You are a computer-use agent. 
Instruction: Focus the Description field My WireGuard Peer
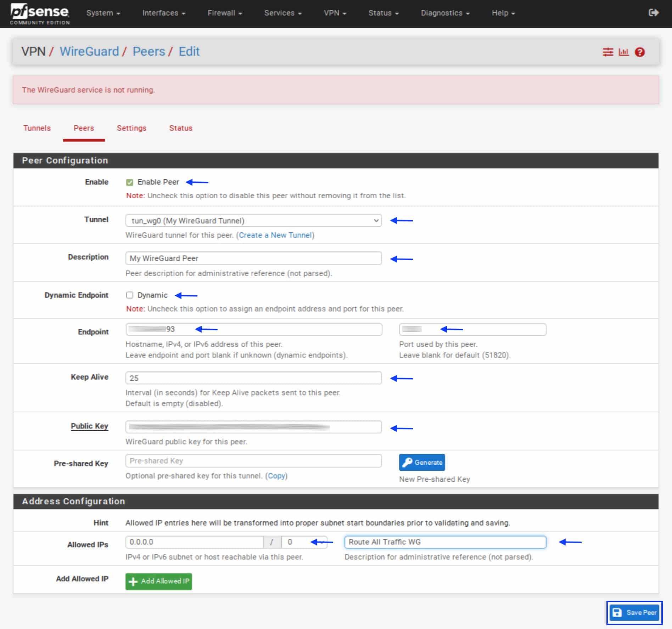(253, 258)
